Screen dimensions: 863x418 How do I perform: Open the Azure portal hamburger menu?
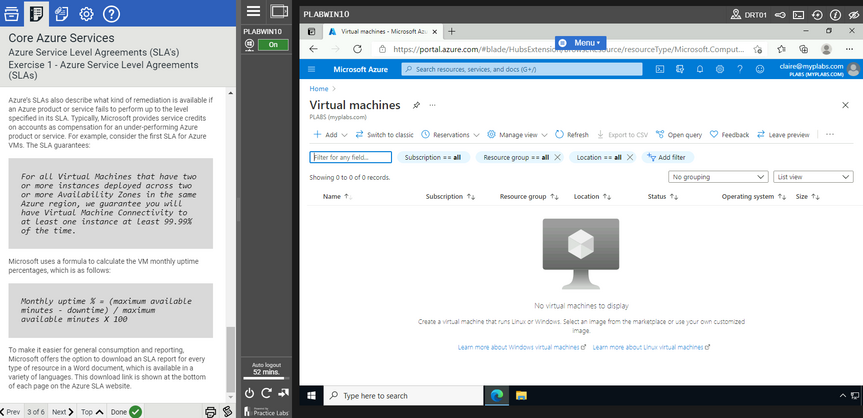click(312, 69)
